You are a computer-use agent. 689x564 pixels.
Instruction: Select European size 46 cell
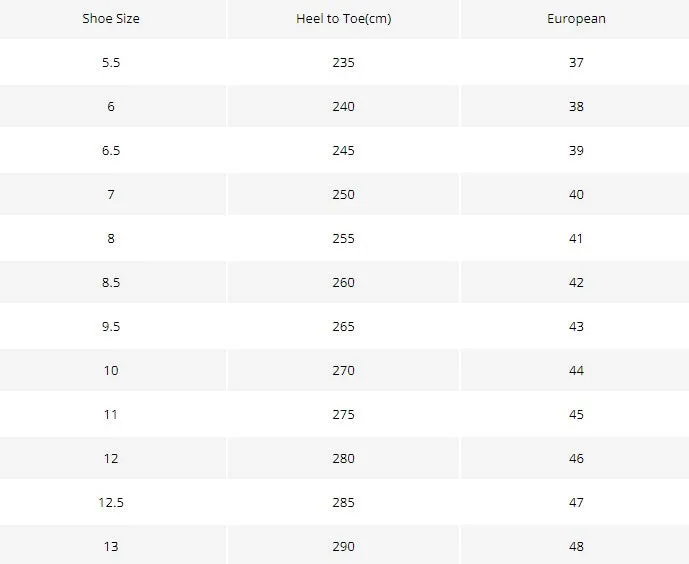click(x=576, y=458)
